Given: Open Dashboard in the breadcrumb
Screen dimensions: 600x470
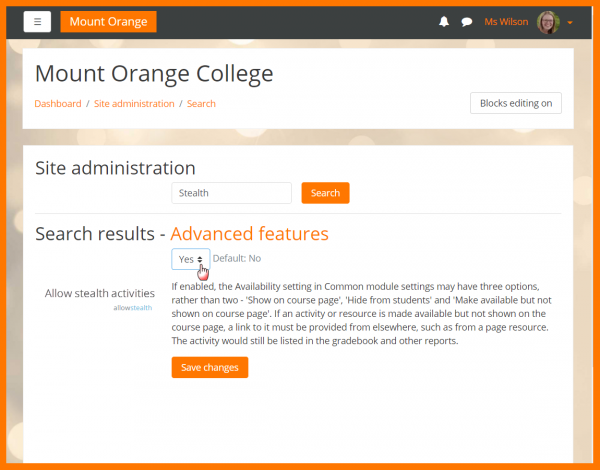Looking at the screenshot, I should (x=58, y=104).
